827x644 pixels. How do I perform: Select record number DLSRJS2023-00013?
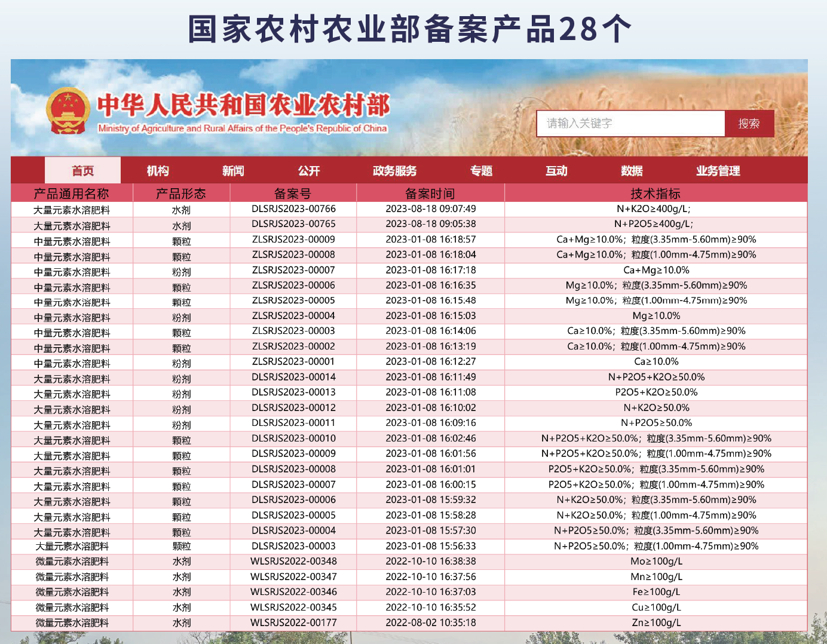pos(293,392)
